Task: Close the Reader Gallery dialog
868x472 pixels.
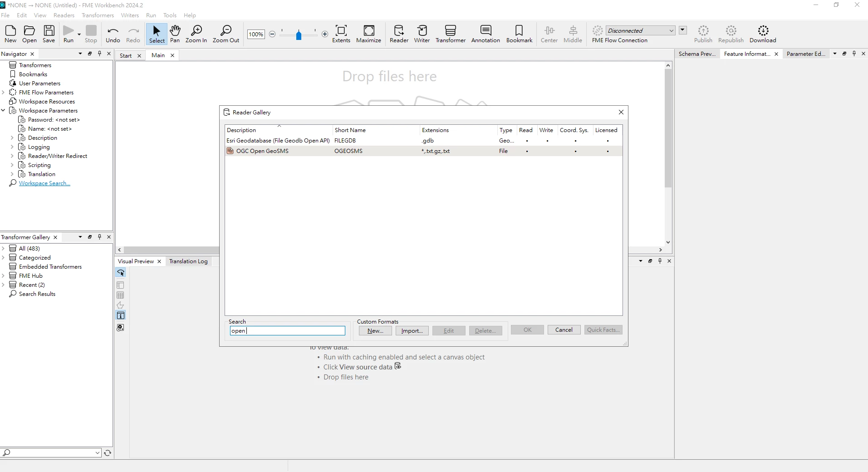Action: coord(621,112)
